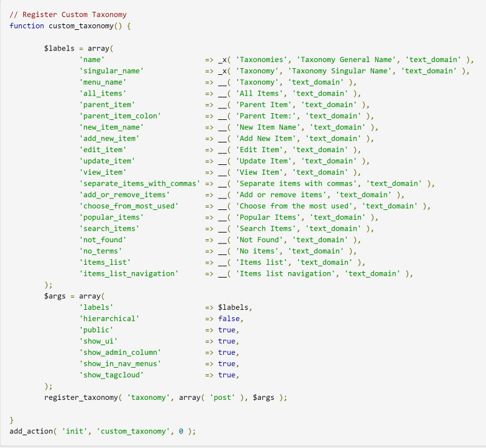Click the 'show_admin_column' key
The width and height of the screenshot is (486, 448).
(x=119, y=352)
